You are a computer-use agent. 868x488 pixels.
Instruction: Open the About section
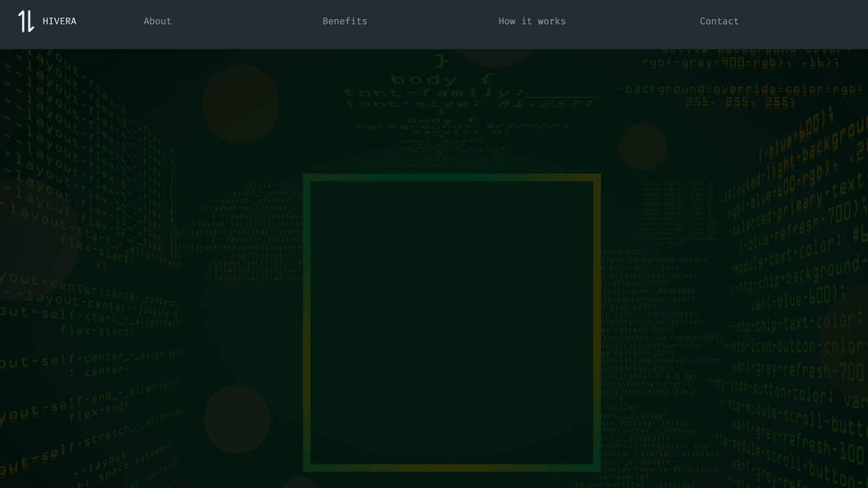pos(157,21)
